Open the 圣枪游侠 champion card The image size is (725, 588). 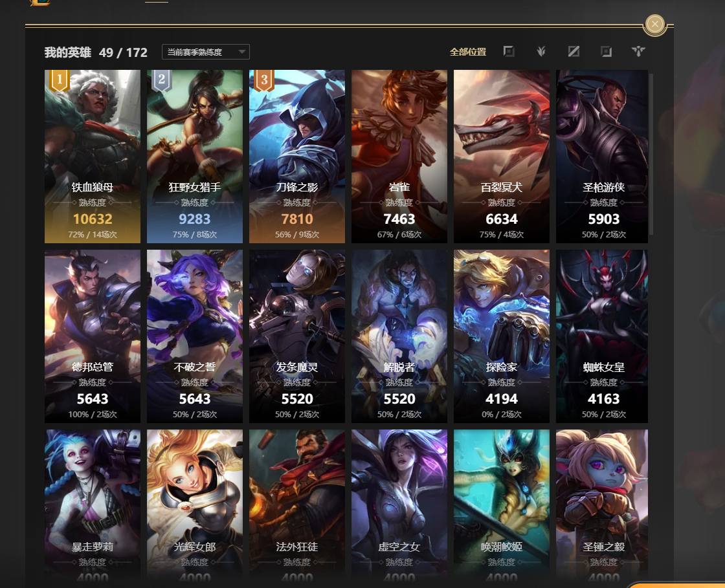602,156
